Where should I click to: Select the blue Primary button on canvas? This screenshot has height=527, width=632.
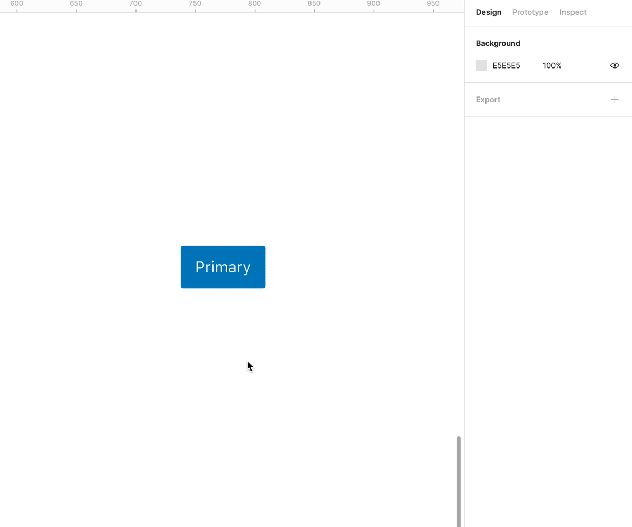(223, 267)
